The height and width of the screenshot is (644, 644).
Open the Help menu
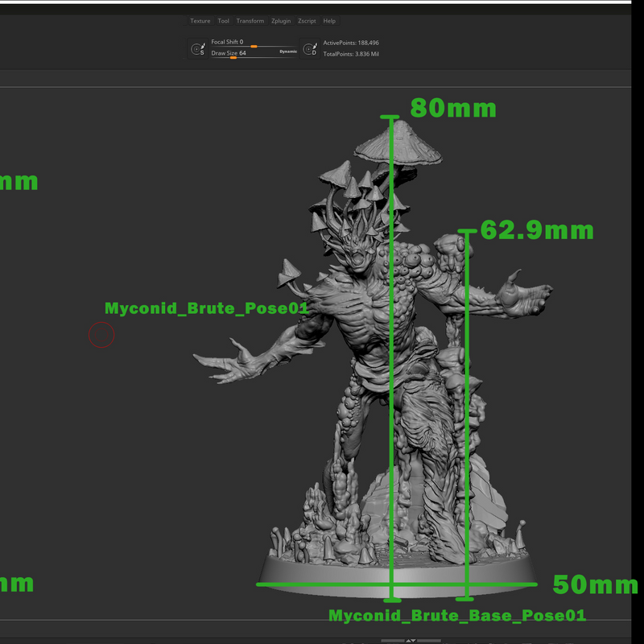coord(329,21)
